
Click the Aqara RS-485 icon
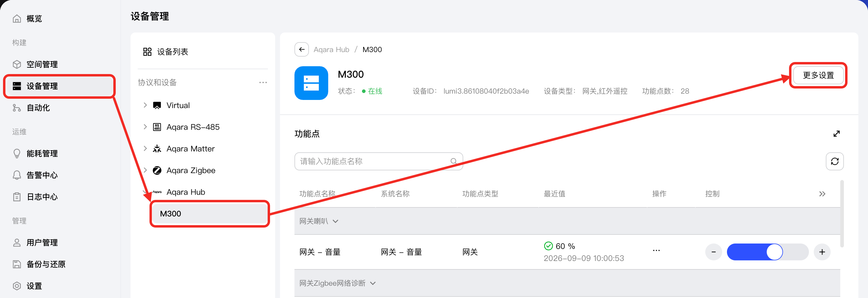(157, 127)
